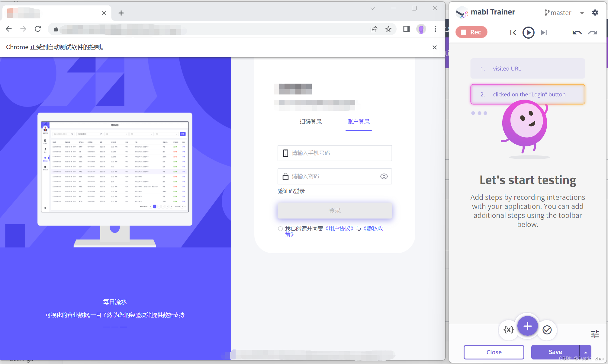Click 验证码登录 (verification code login) link
This screenshot has width=608, height=364.
click(291, 191)
